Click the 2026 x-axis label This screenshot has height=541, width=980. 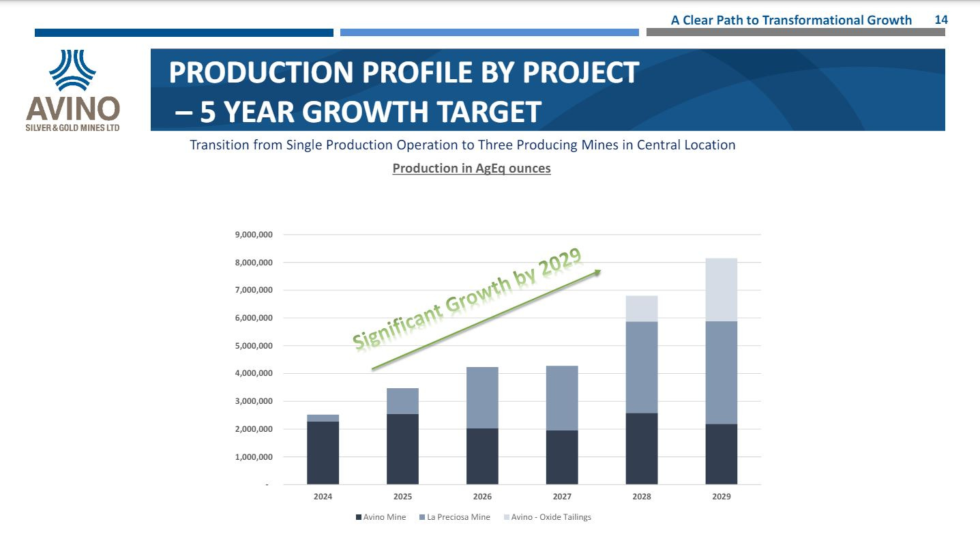pos(482,497)
